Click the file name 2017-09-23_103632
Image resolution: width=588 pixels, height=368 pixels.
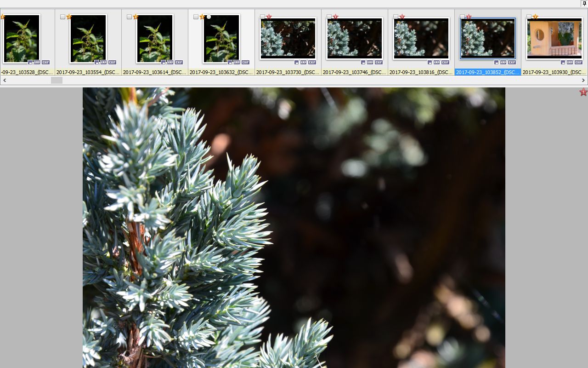click(221, 72)
